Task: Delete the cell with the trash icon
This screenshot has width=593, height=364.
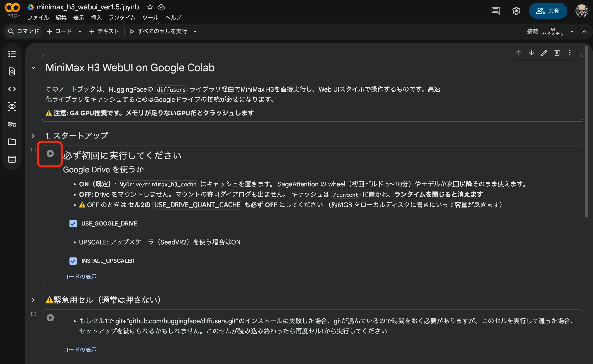Action: pyautogui.click(x=557, y=52)
